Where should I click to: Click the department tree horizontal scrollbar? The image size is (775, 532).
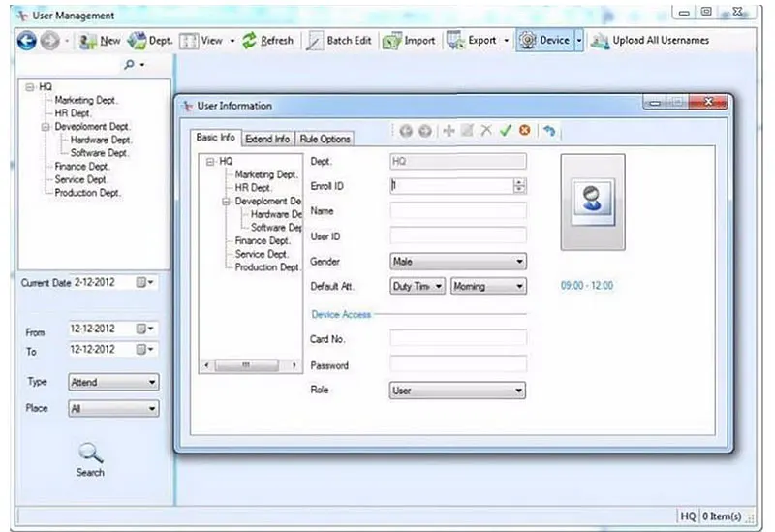pos(251,365)
